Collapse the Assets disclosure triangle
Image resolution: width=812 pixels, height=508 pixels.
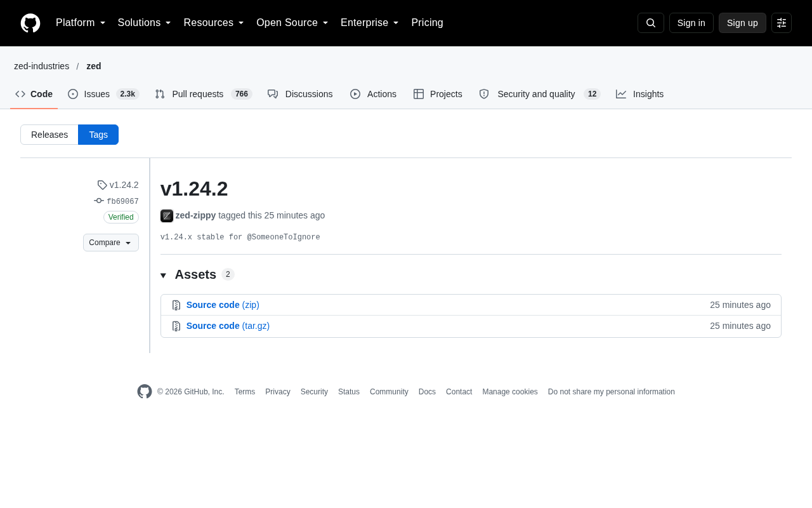(x=163, y=275)
